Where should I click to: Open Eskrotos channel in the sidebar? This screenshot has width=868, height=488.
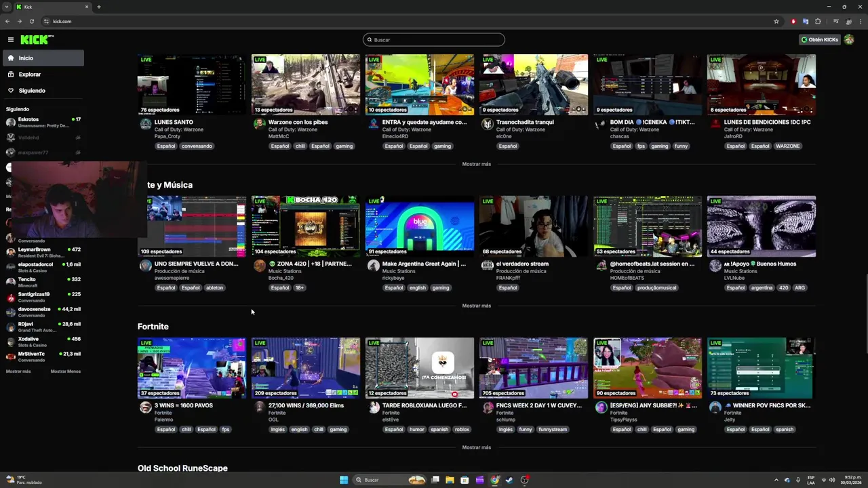click(43, 123)
